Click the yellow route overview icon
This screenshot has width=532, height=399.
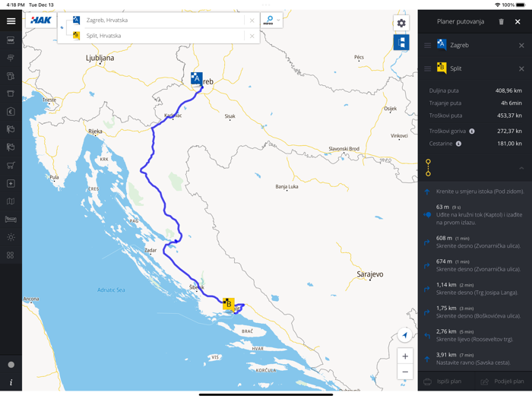click(428, 168)
